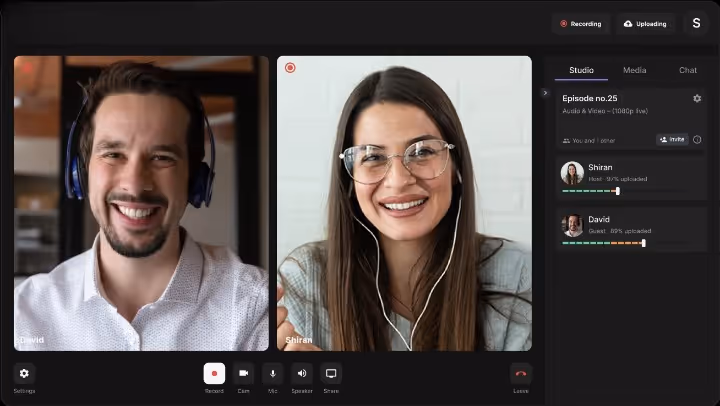Screen dimensions: 720x406
Task: Click the info icon beside Invite
Action: click(697, 140)
